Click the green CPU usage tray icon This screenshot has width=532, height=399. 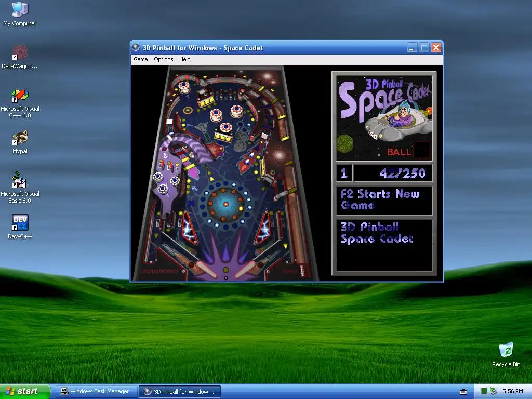coord(484,391)
